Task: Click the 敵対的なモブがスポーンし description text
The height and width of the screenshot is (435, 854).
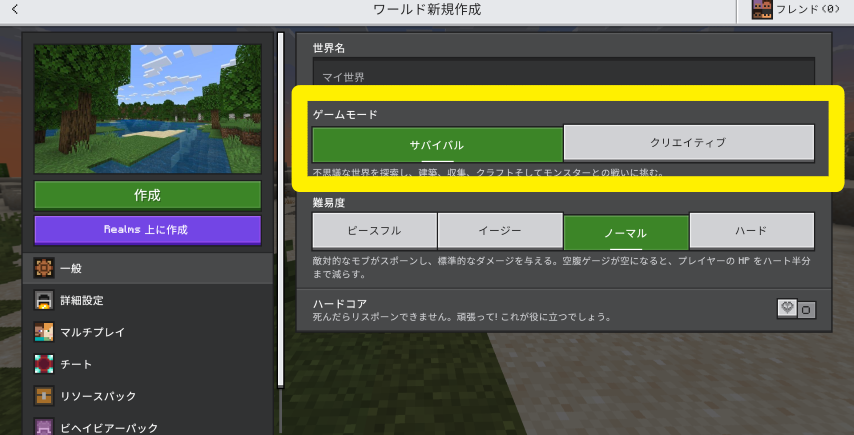Action: [562, 267]
